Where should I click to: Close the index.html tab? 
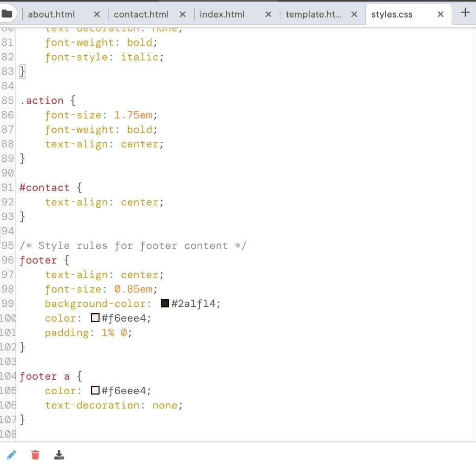click(268, 14)
